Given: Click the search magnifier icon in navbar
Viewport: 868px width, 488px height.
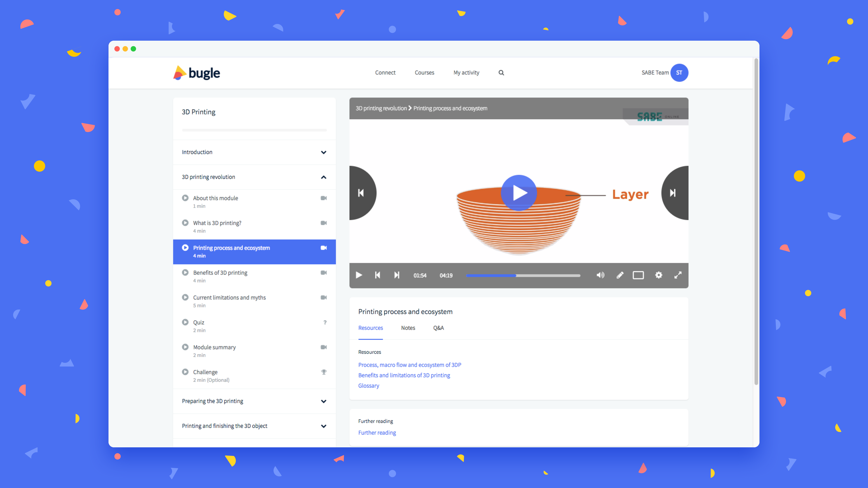Looking at the screenshot, I should pos(501,72).
